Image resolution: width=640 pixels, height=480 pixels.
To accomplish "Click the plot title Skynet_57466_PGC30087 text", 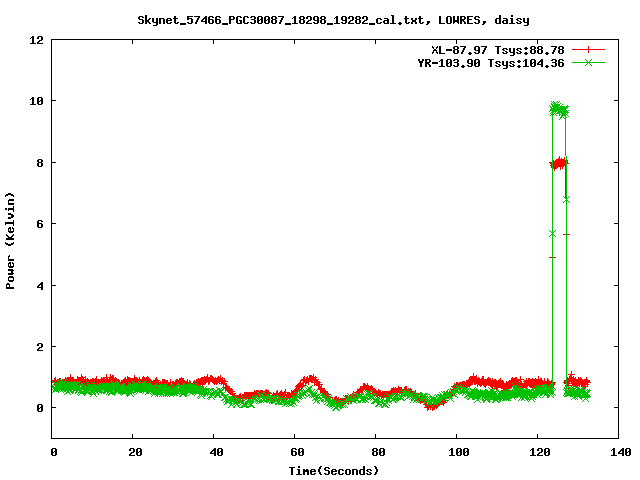I will [333, 20].
